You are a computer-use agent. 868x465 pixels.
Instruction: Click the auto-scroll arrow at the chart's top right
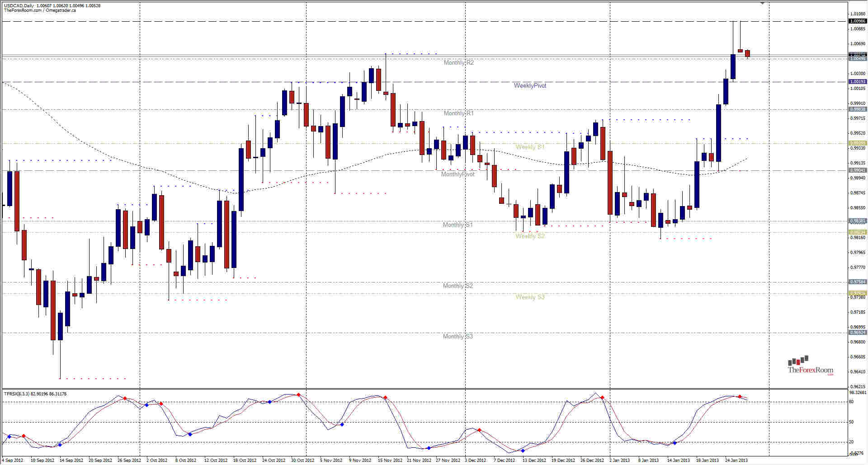click(763, 4)
